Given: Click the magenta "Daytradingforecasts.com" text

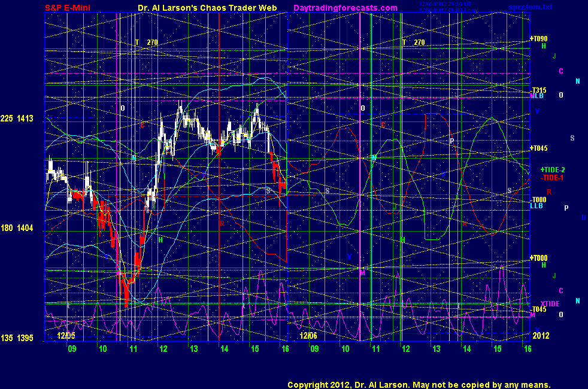Looking at the screenshot, I should coord(345,8).
